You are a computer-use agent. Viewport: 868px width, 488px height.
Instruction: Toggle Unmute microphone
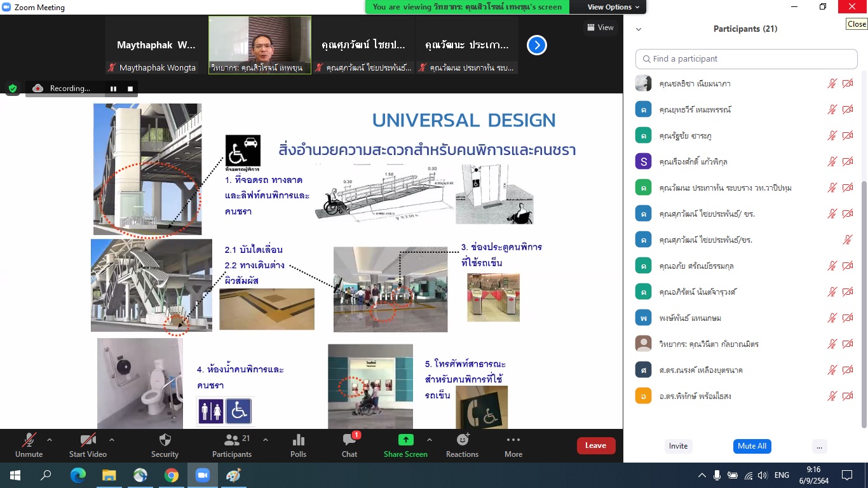coord(29,440)
